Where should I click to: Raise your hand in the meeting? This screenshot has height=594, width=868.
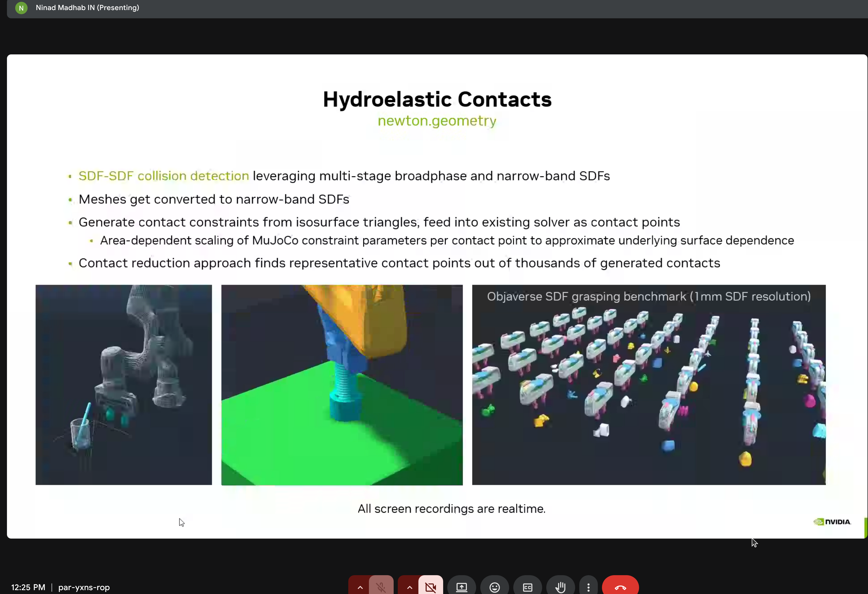pyautogui.click(x=560, y=587)
